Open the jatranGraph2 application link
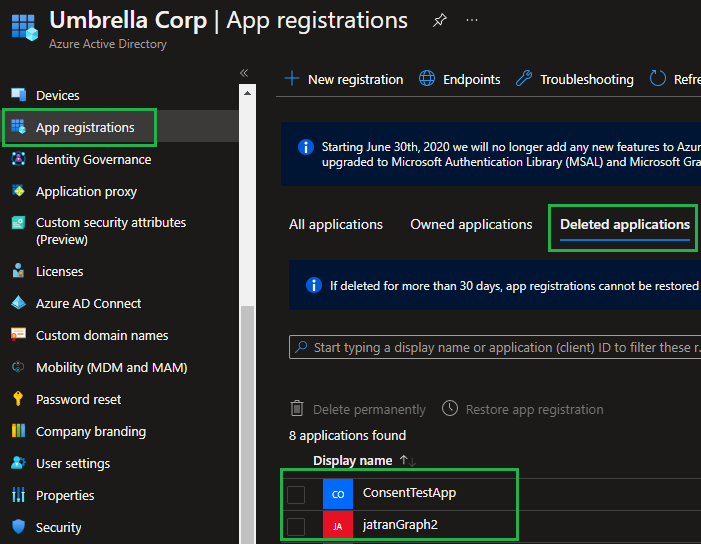This screenshot has height=544, width=701. [x=400, y=525]
